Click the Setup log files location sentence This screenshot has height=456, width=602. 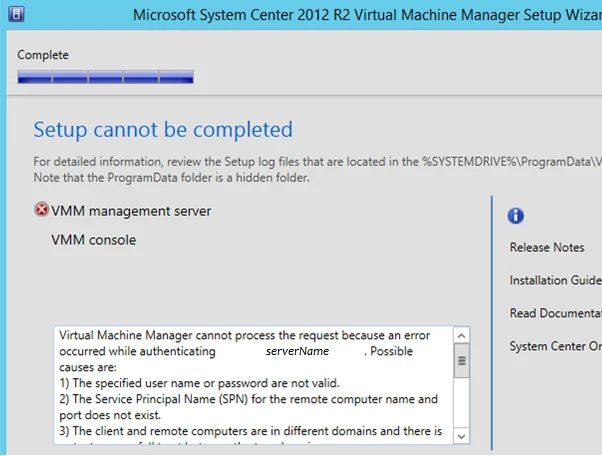coord(318,162)
